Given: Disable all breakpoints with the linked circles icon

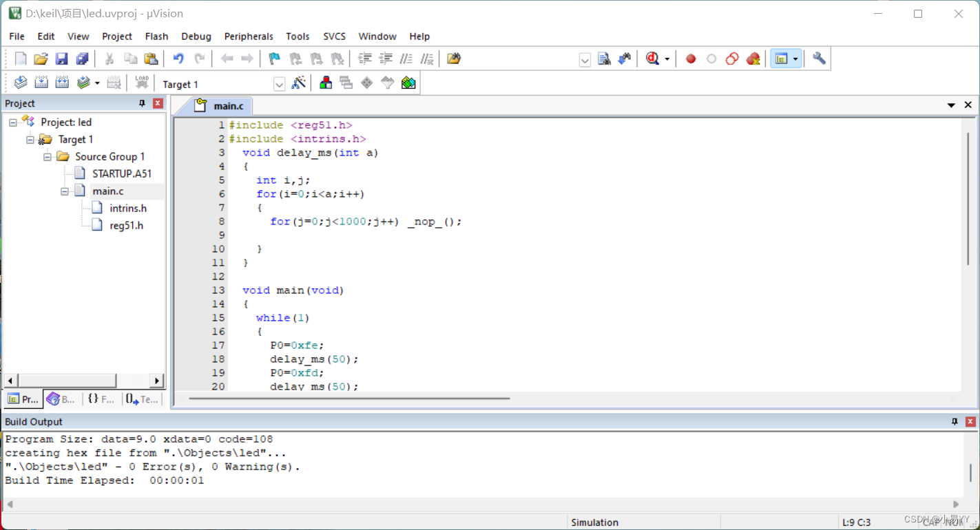Looking at the screenshot, I should click(732, 59).
